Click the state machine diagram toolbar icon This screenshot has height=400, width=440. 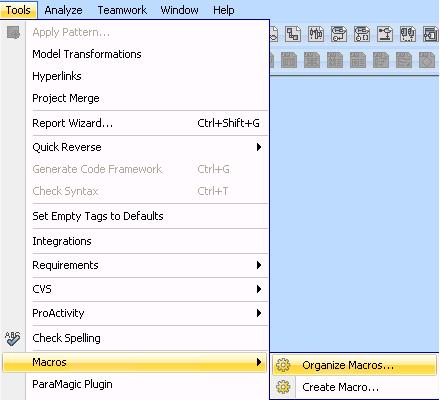339,34
